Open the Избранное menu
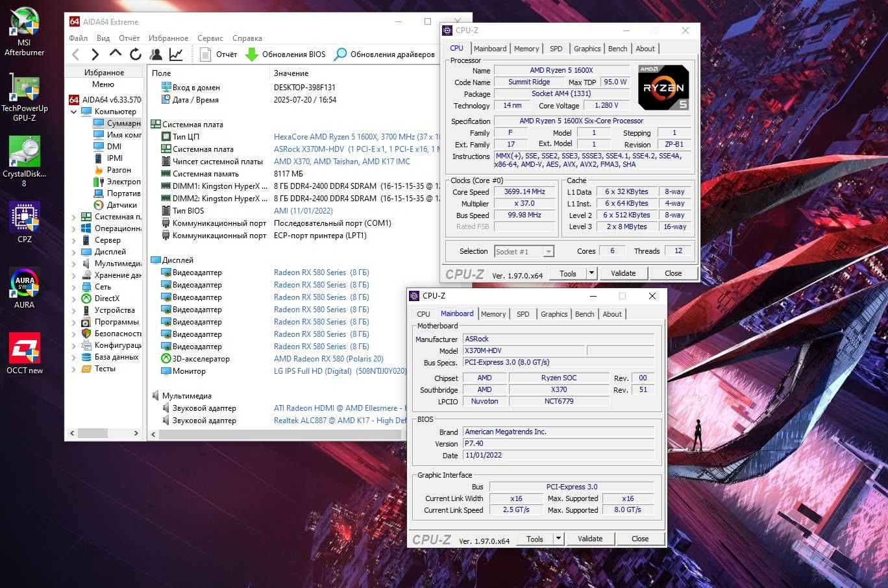This screenshot has width=888, height=588. pyautogui.click(x=168, y=38)
